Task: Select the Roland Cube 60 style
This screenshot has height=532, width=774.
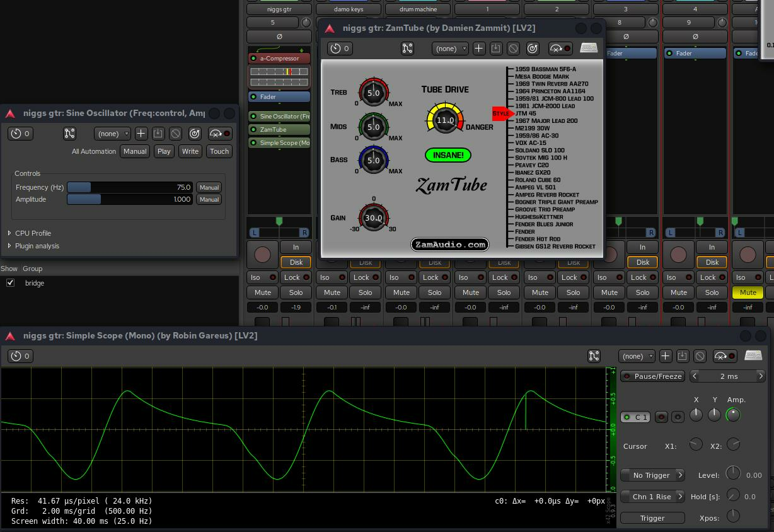Action: [538, 180]
